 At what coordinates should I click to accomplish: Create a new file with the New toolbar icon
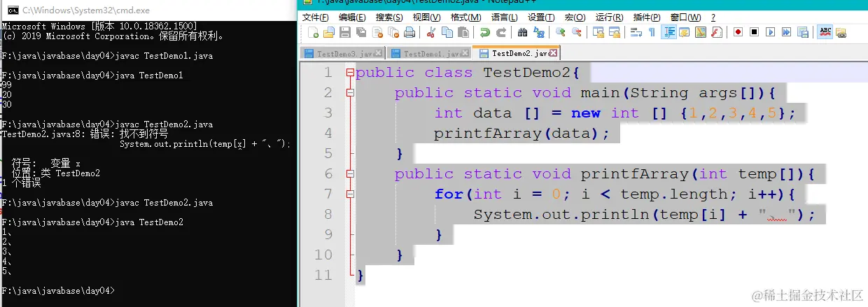click(314, 32)
